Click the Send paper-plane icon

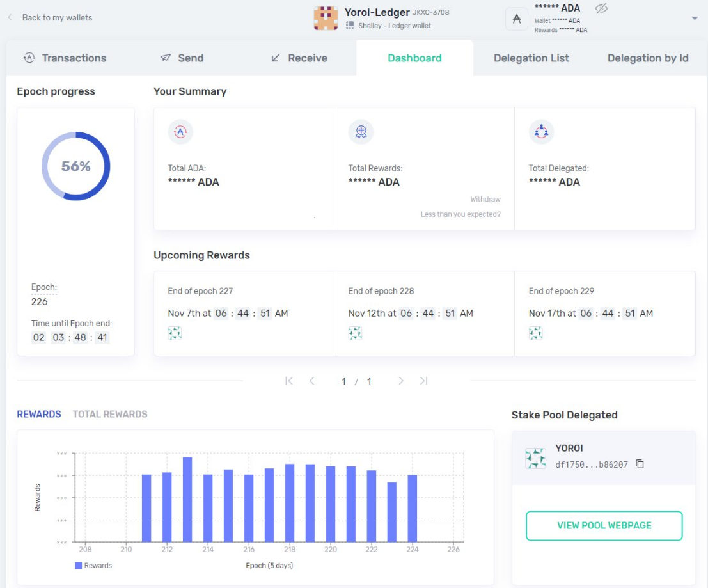click(x=165, y=58)
